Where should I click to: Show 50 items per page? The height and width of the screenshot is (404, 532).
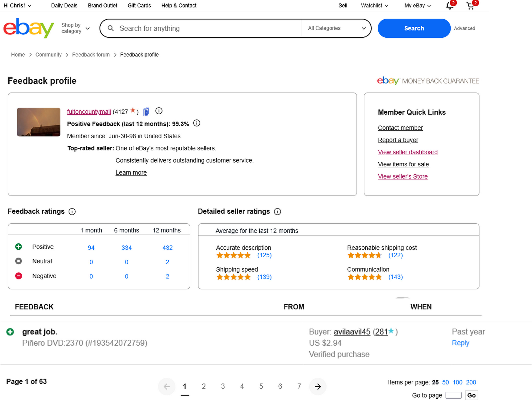coord(445,382)
